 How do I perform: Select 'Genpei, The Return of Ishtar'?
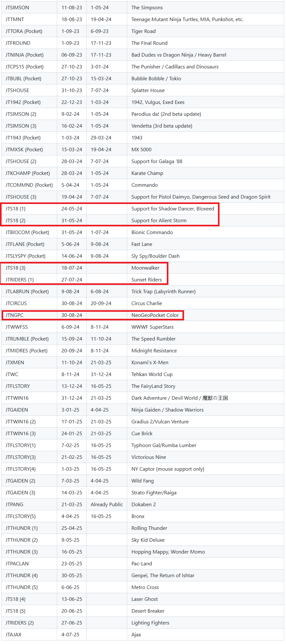[163, 576]
